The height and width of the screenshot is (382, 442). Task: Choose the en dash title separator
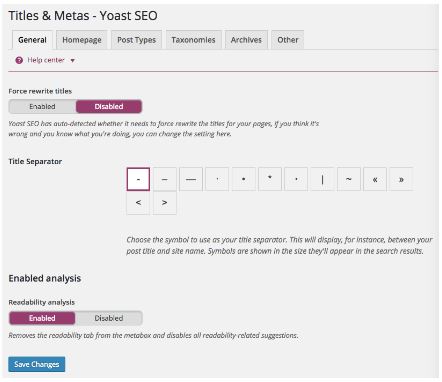164,179
